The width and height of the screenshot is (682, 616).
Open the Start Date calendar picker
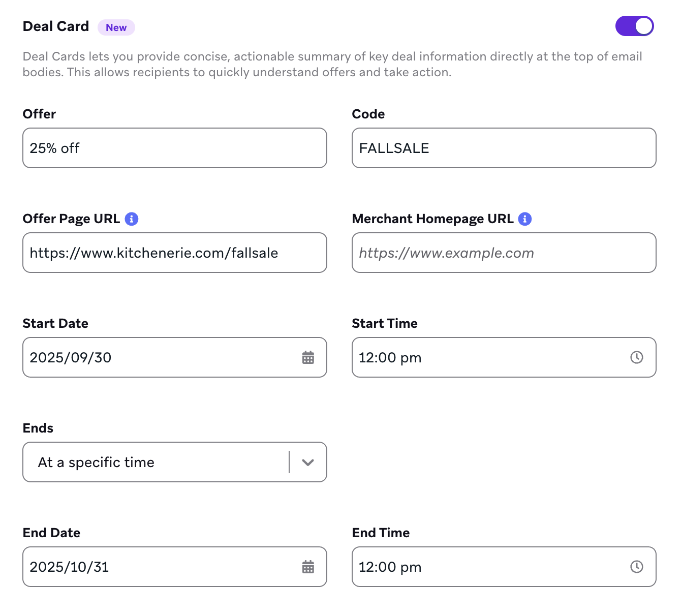tap(308, 357)
